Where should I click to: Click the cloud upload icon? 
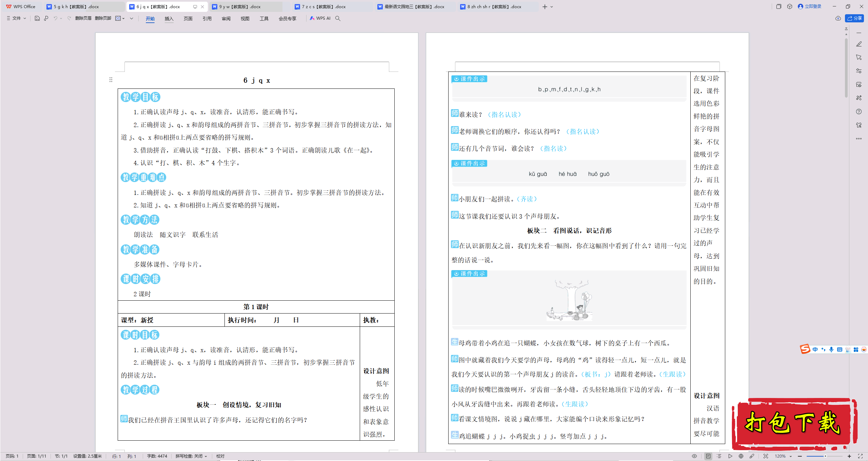click(838, 18)
